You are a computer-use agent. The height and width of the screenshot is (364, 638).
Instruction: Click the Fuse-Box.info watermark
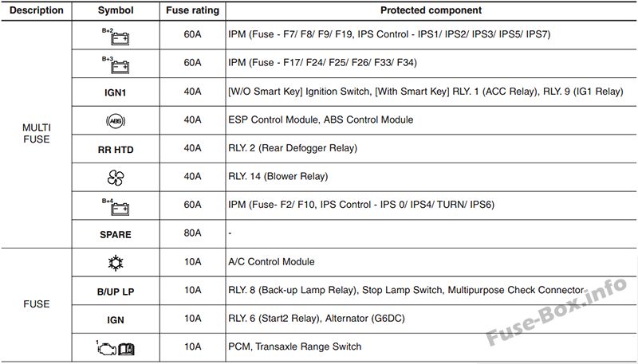[x=556, y=311]
